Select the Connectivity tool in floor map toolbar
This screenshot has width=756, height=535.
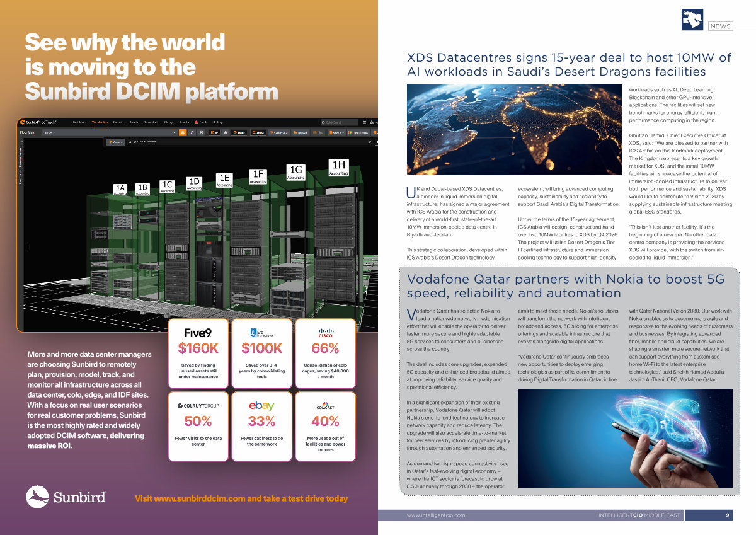click(x=278, y=133)
